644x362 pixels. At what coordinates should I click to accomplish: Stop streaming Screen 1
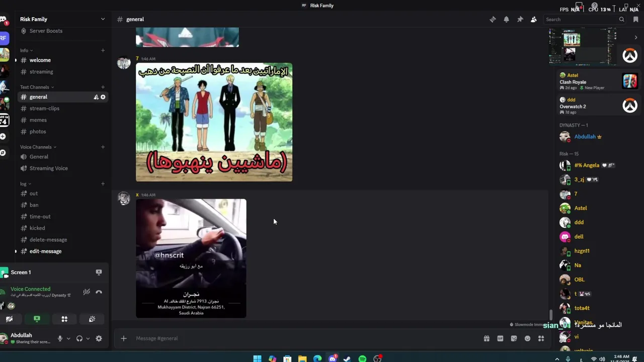pos(99,272)
